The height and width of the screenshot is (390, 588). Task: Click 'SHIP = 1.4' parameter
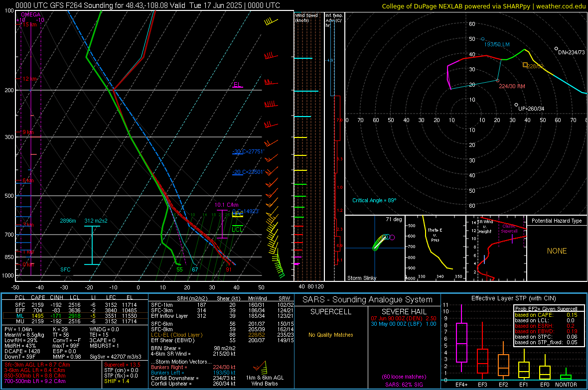(117, 381)
